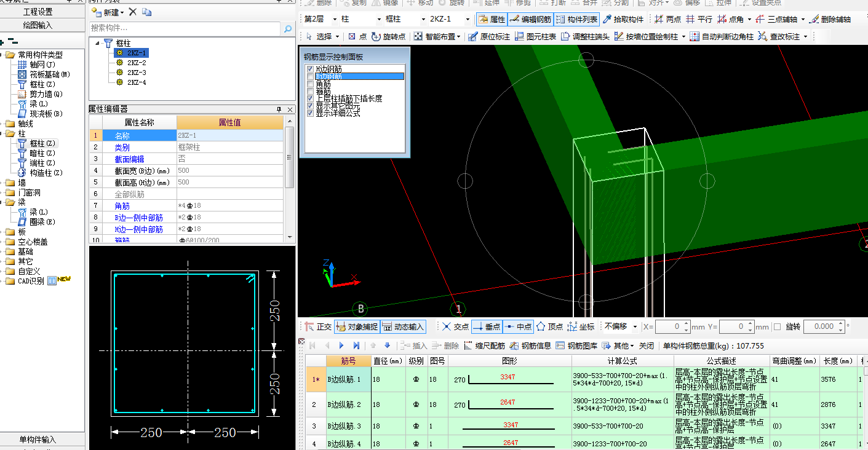This screenshot has width=868, height=450.
Task: Click the copy component icon beside delete
Action: 146,12
